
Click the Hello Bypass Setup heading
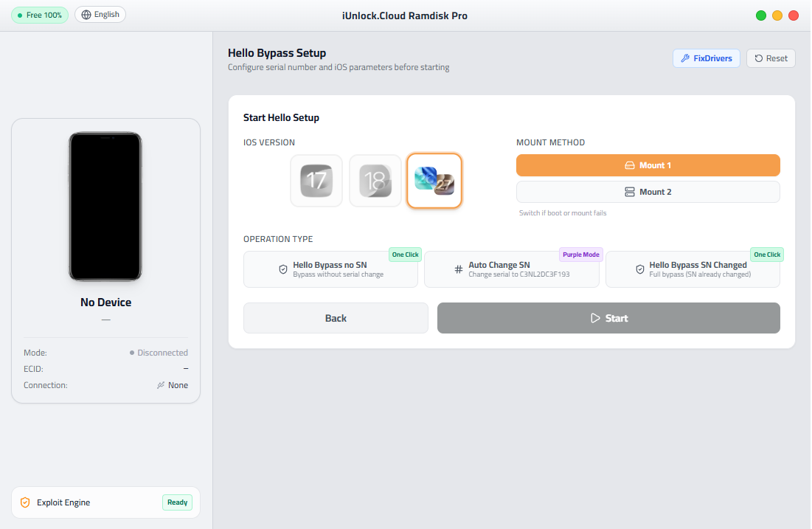(277, 53)
